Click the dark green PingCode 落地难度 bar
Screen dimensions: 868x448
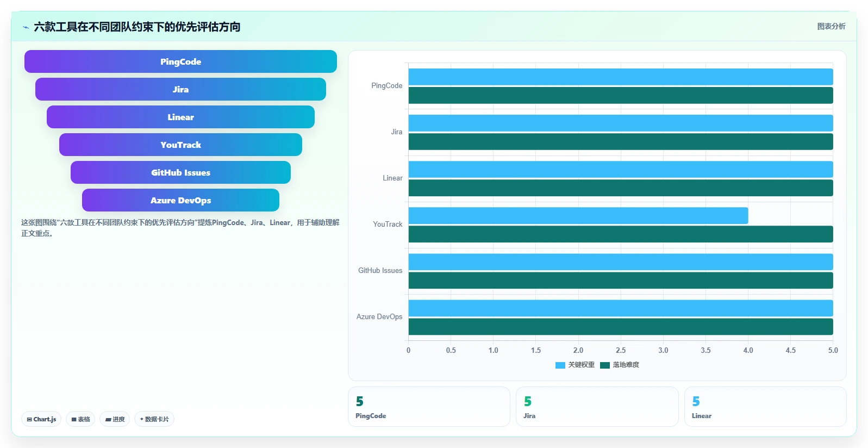pyautogui.click(x=621, y=95)
